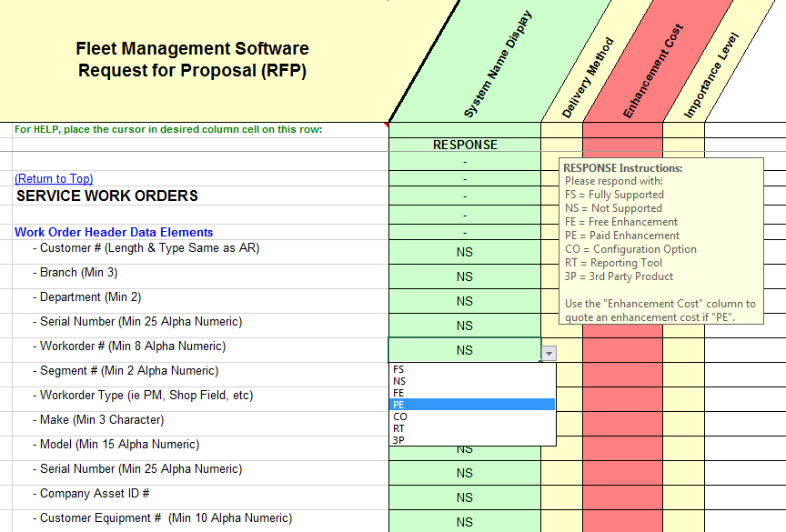Select the Make (Min 3 Character) label
This screenshot has width=786, height=532.
point(98,420)
